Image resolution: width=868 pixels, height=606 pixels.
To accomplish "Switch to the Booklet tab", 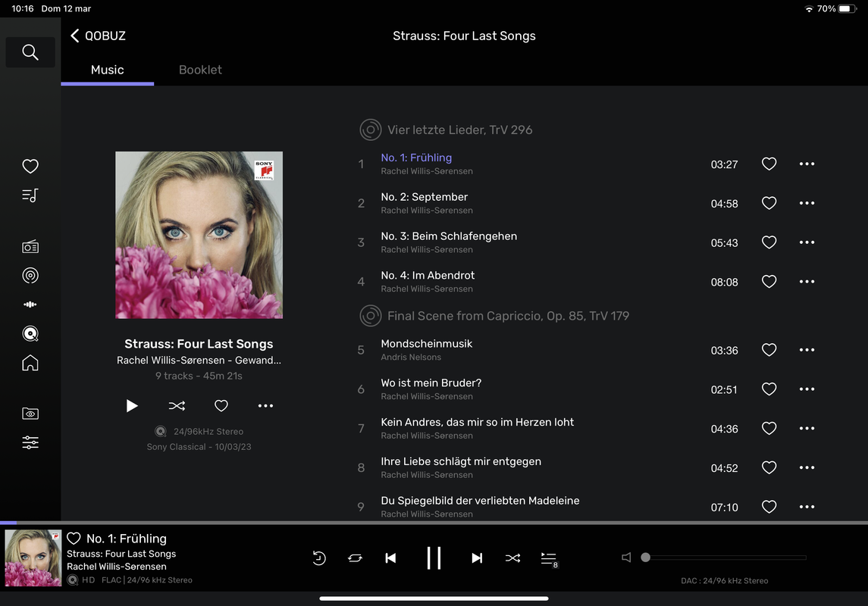I will [200, 70].
